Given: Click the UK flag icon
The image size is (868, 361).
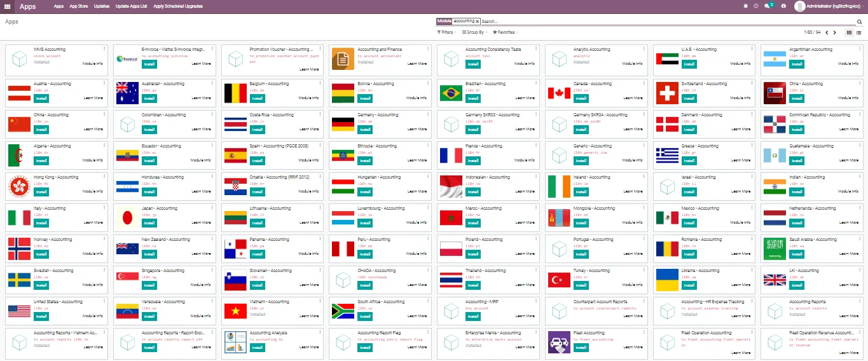Looking at the screenshot, I should click(775, 280).
